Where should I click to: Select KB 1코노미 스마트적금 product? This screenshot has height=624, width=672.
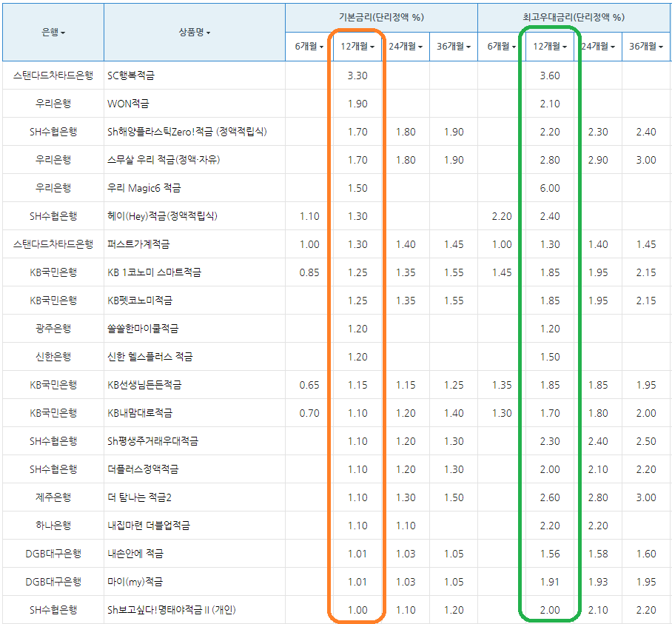pos(154,272)
